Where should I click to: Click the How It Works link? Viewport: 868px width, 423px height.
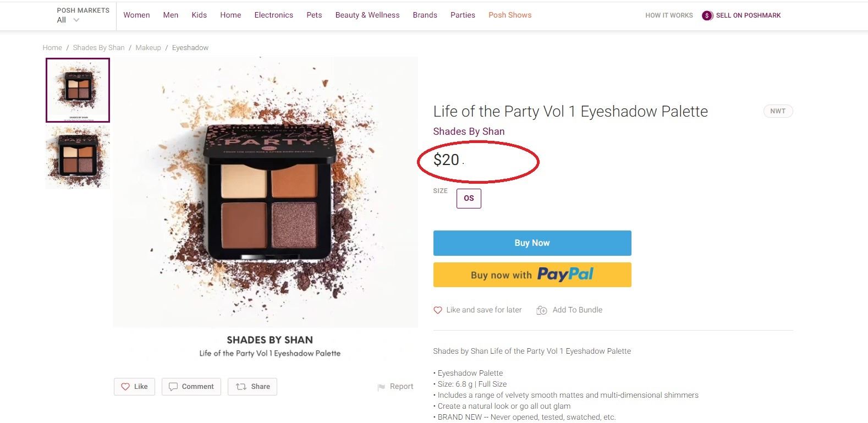[669, 15]
